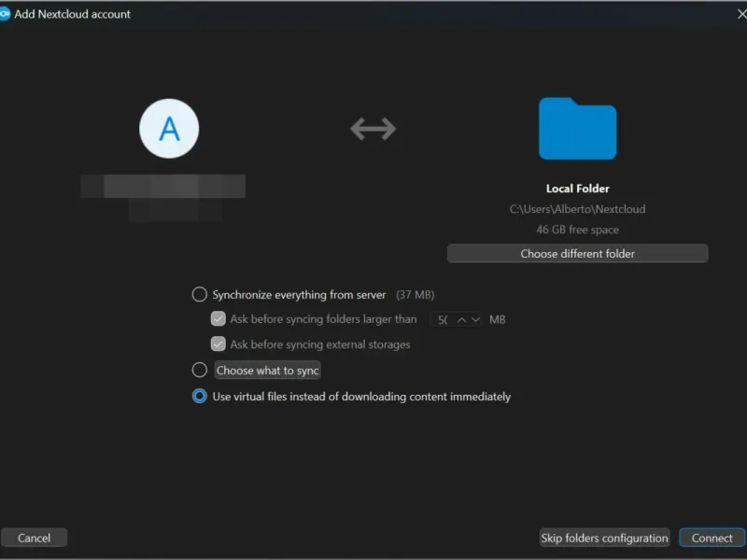This screenshot has width=747, height=560.
Task: Click the Local Folder heading
Action: (577, 189)
